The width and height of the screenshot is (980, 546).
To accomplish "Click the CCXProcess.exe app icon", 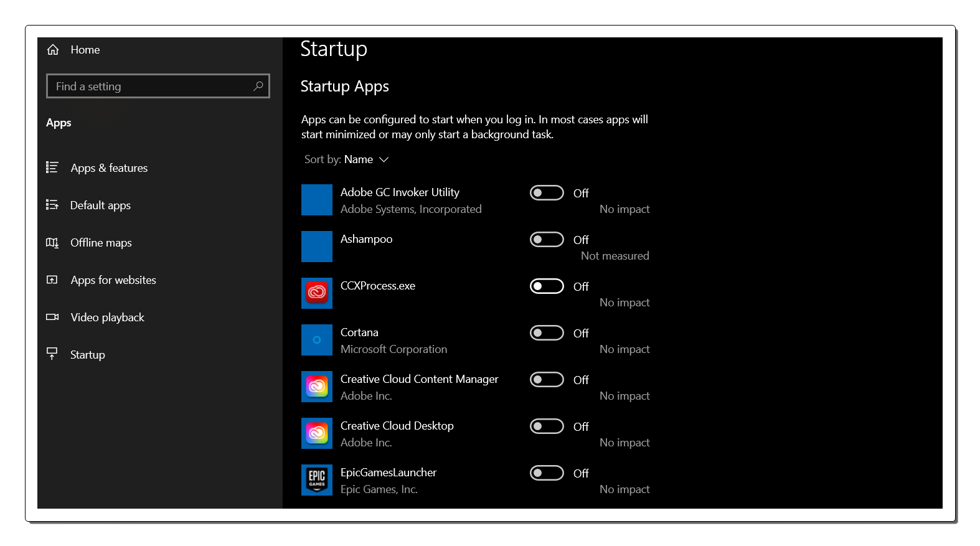I will (317, 293).
